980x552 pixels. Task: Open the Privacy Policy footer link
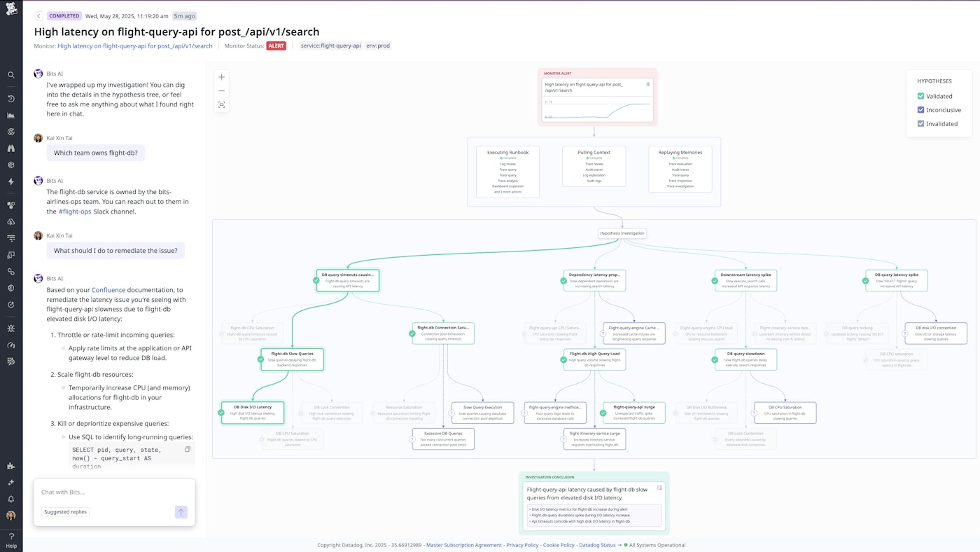pyautogui.click(x=522, y=545)
